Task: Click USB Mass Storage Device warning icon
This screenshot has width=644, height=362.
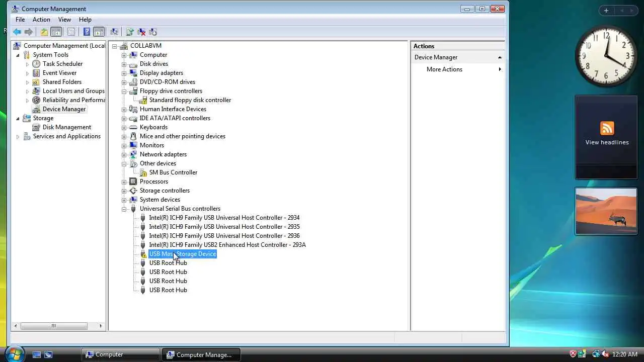Action: [143, 254]
